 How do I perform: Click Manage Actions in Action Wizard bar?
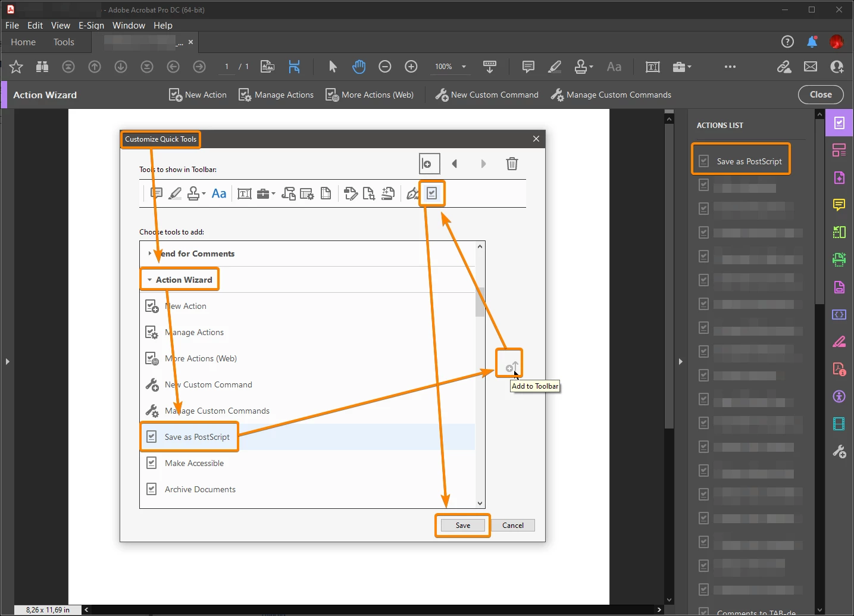(x=276, y=95)
